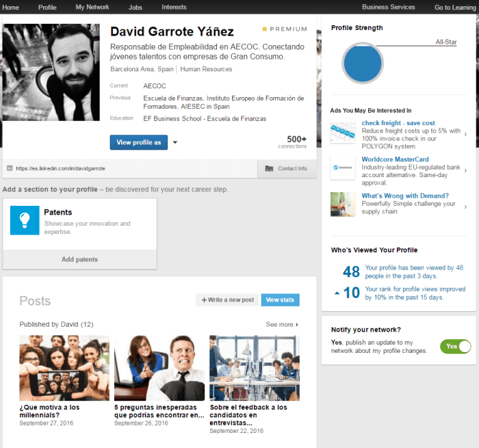Click the Patents lightbulb icon

point(25,220)
